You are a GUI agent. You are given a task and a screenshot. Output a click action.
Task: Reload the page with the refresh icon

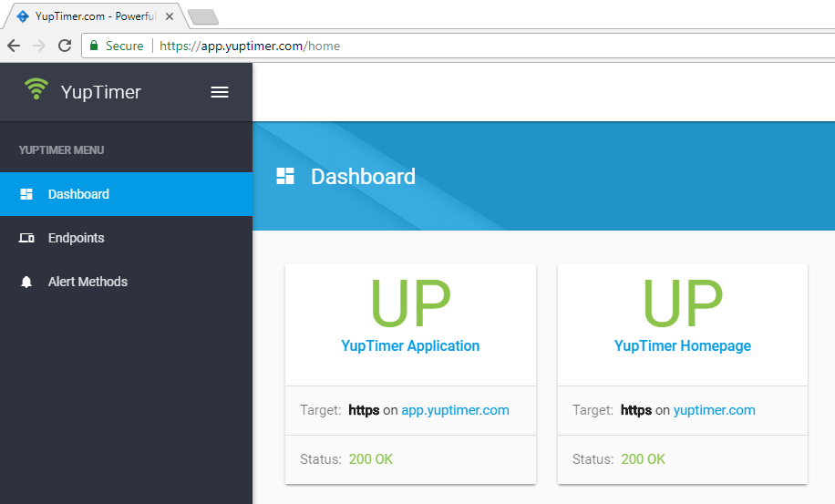coord(65,46)
